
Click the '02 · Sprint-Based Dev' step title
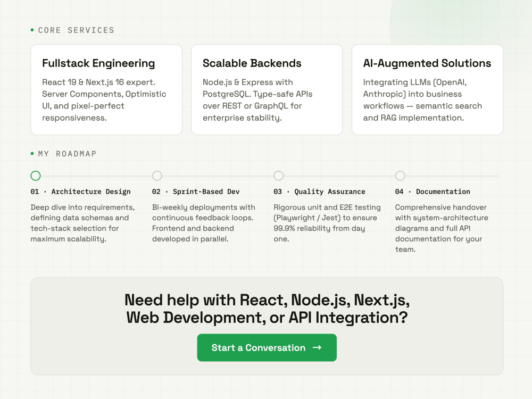pos(196,192)
